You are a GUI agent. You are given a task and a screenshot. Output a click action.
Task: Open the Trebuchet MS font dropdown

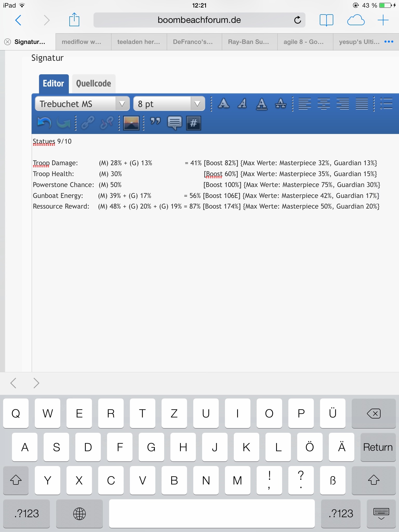click(x=82, y=104)
